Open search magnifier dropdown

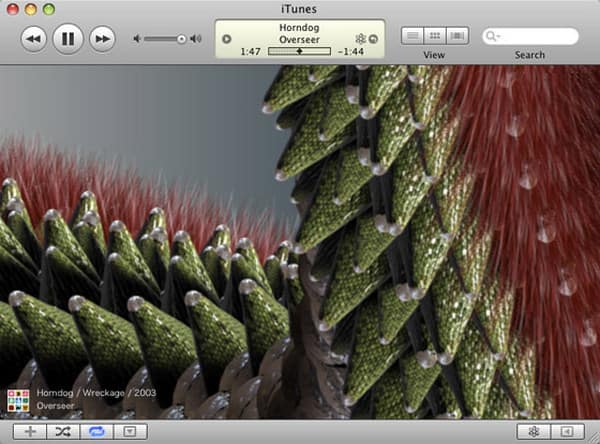click(492, 36)
